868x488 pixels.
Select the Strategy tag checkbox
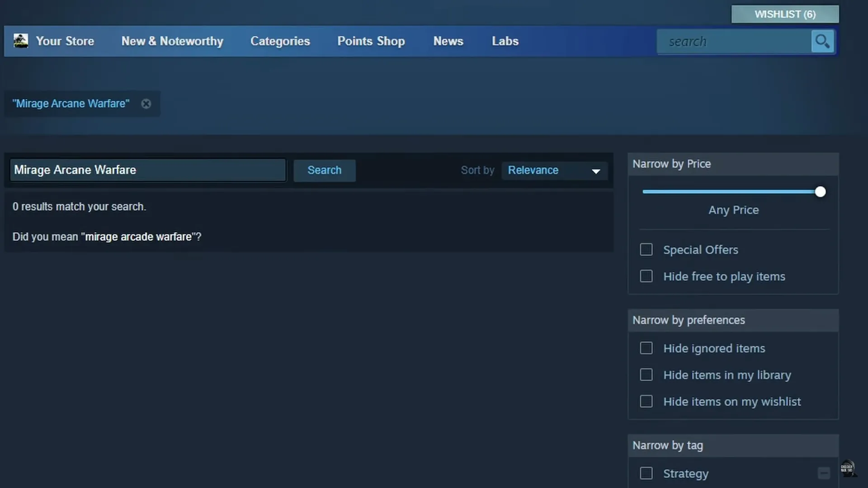point(646,473)
